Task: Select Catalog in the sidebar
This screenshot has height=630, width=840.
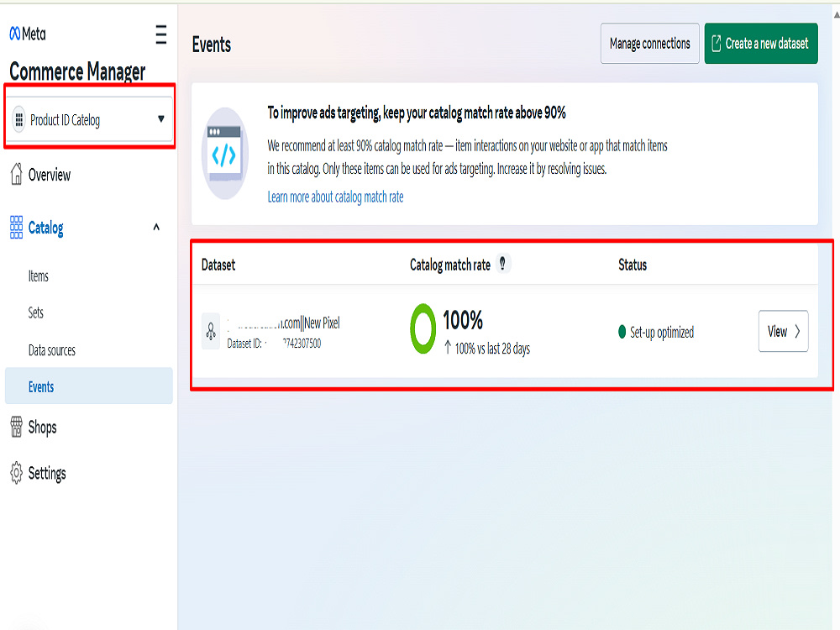Action: point(45,228)
